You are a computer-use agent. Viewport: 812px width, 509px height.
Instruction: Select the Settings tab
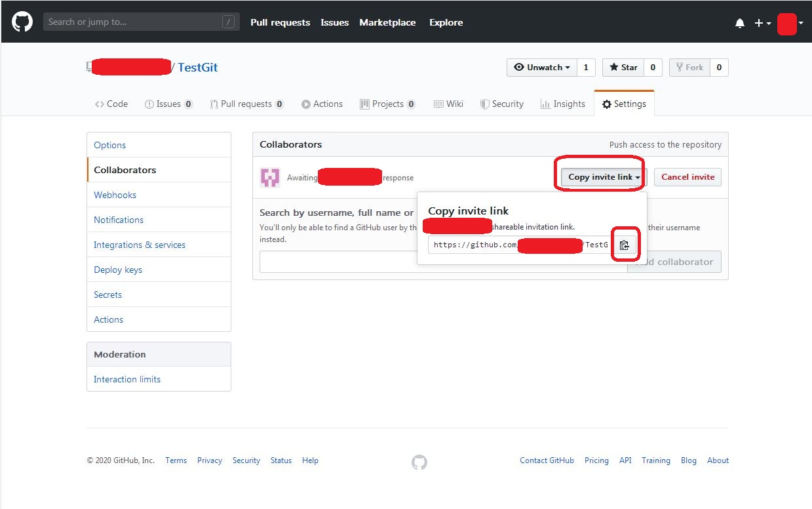tap(624, 104)
